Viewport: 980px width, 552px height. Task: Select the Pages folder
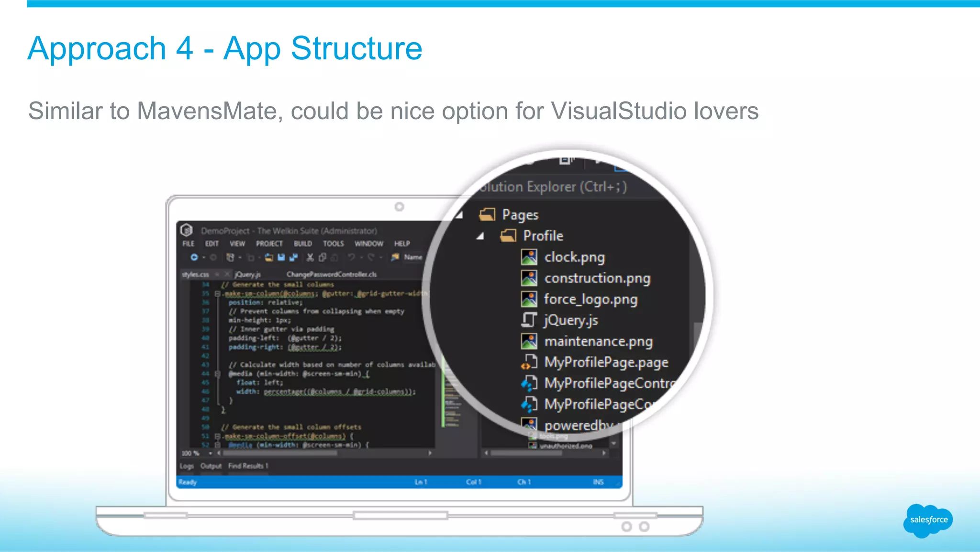coord(509,215)
